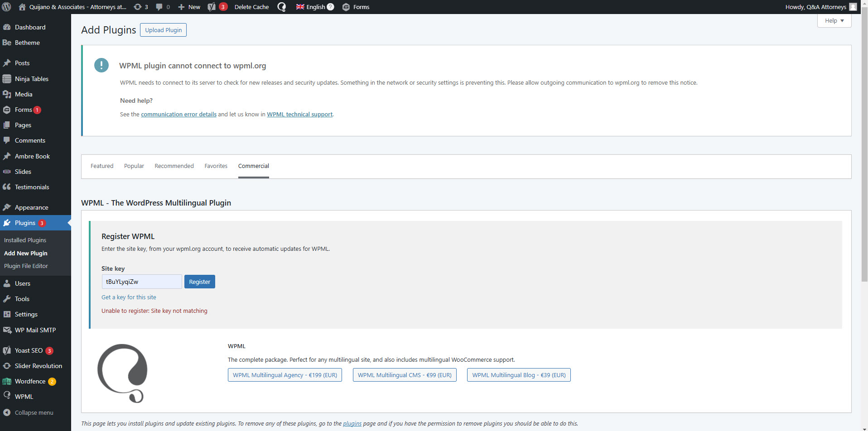Choose WPML Multilingual Blog €39 option
This screenshot has height=431, width=868.
(519, 375)
